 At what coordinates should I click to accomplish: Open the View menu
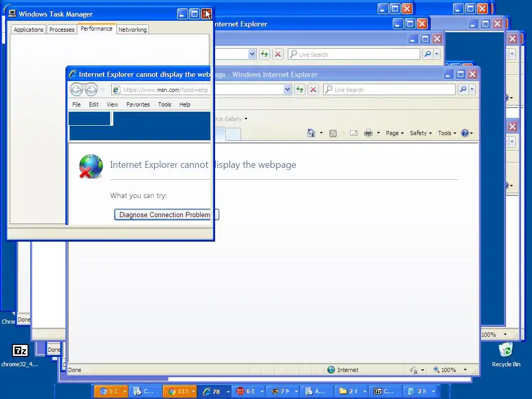pyautogui.click(x=112, y=104)
